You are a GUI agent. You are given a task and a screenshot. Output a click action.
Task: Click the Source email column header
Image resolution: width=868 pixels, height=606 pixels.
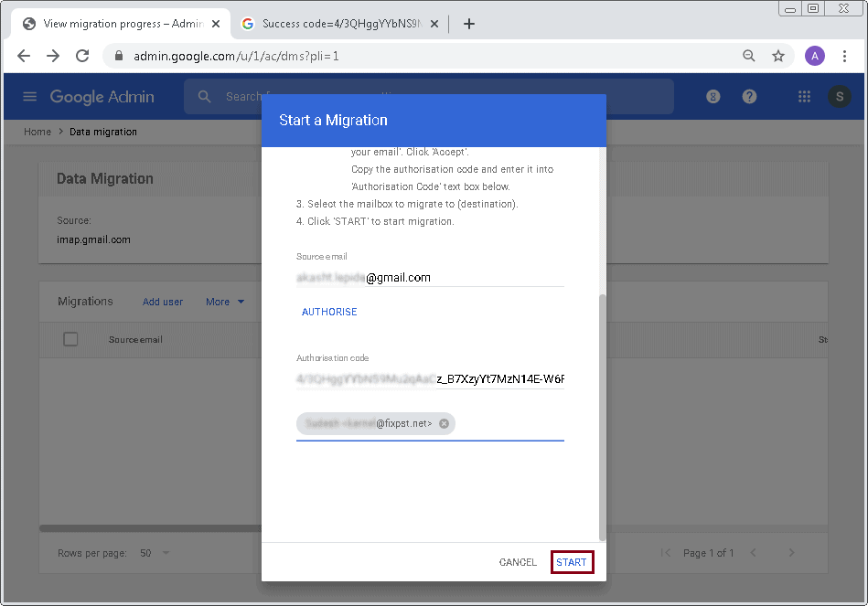(135, 339)
